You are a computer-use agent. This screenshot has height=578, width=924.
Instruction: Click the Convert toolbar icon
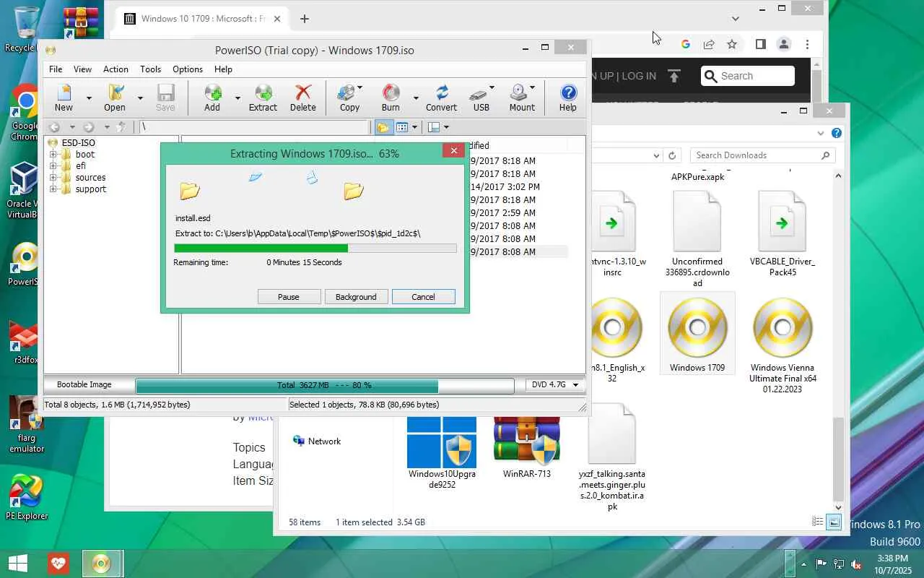tap(441, 98)
